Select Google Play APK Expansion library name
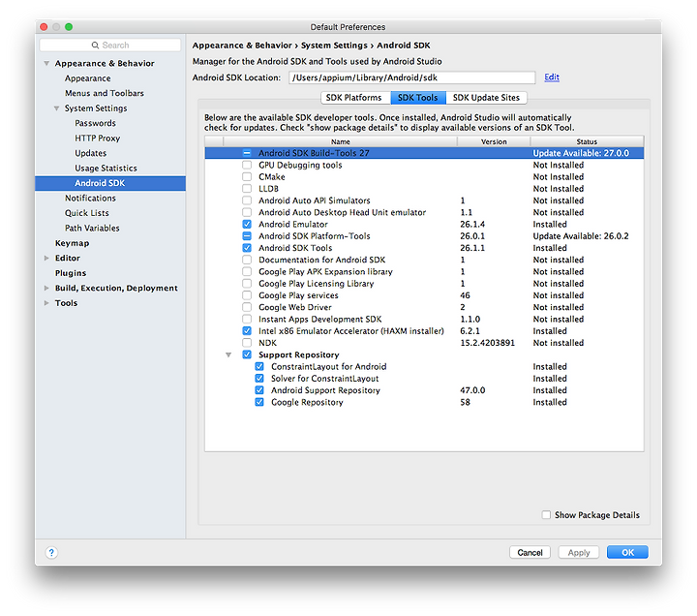 [325, 272]
